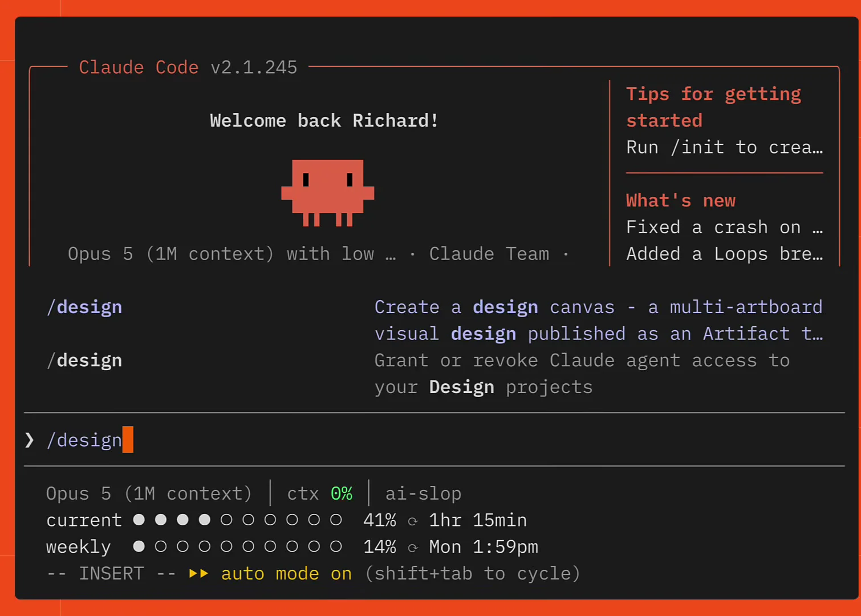Click the 'Run /init to crea…' tip
The height and width of the screenshot is (616, 861).
[x=725, y=147]
